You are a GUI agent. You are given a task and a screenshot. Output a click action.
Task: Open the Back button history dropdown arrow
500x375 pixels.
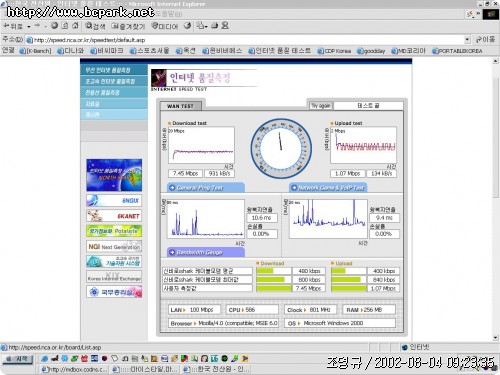tap(29, 26)
